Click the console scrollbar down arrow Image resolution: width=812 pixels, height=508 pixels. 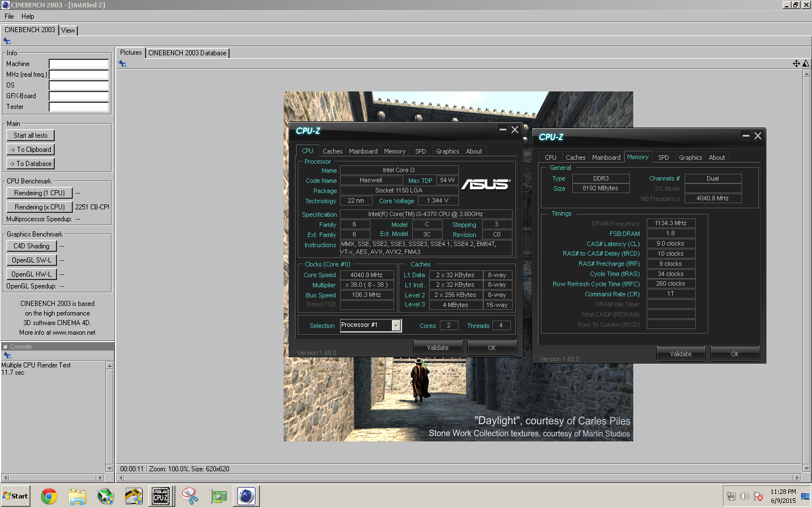(x=109, y=468)
